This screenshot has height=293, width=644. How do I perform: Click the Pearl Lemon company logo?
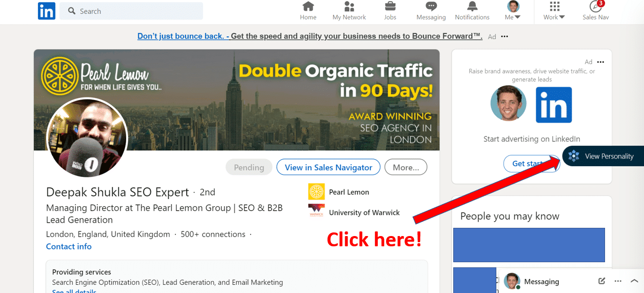[316, 192]
